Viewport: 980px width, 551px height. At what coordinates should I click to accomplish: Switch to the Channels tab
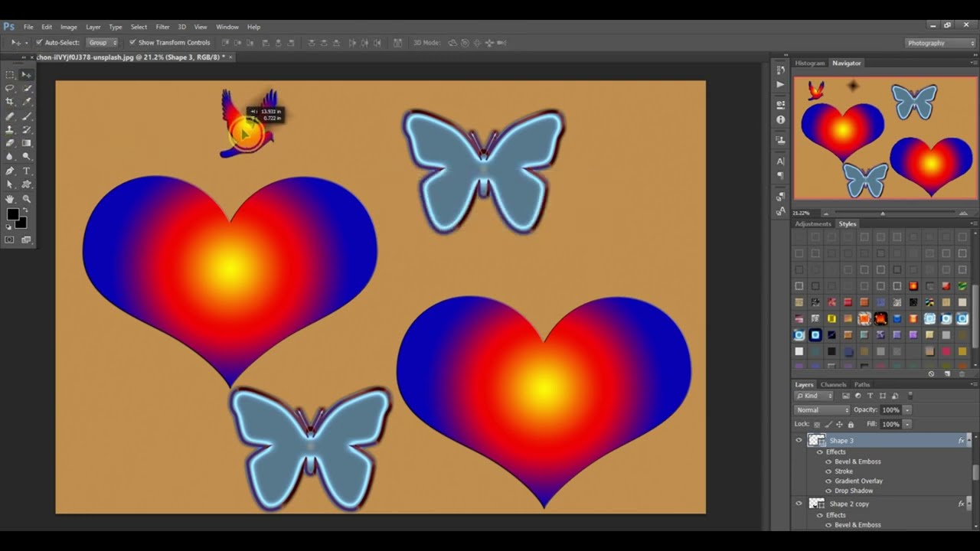[x=833, y=385]
